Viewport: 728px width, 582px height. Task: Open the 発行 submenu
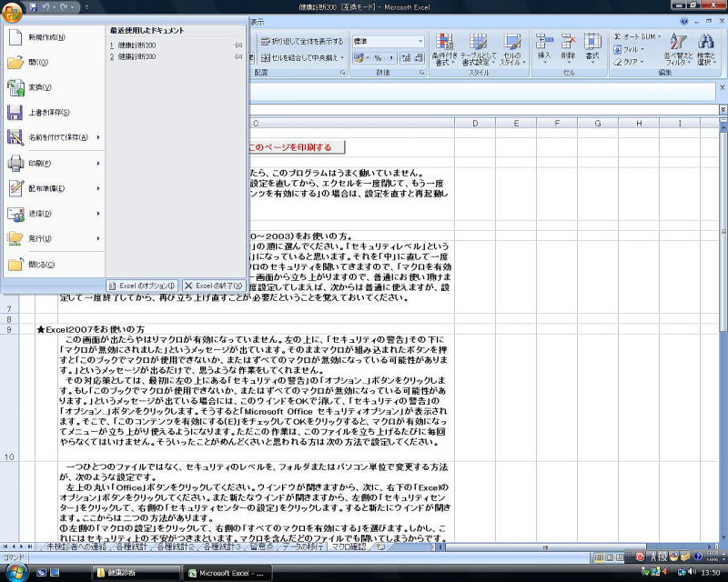(x=55, y=238)
